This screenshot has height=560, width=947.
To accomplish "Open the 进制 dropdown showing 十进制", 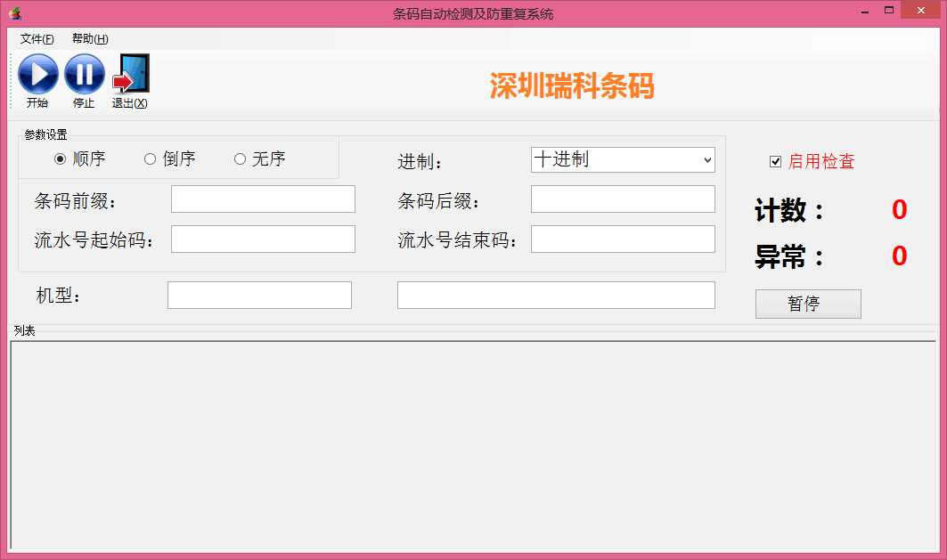I will [623, 160].
